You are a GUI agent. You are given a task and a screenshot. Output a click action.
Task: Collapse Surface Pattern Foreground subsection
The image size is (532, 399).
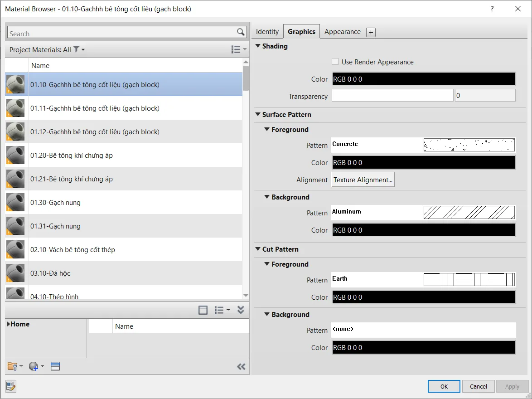point(267,129)
